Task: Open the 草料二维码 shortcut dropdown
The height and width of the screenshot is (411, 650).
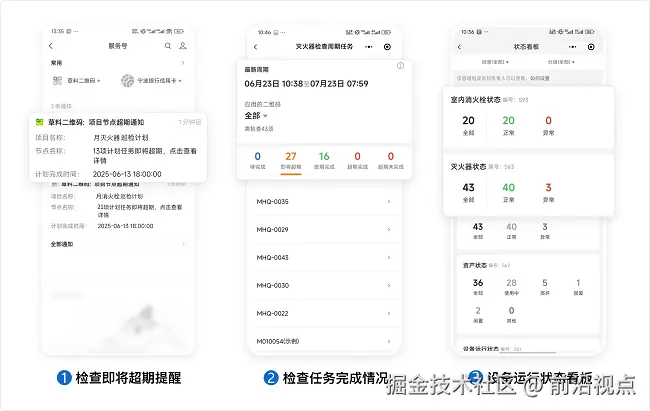Action: (x=76, y=80)
